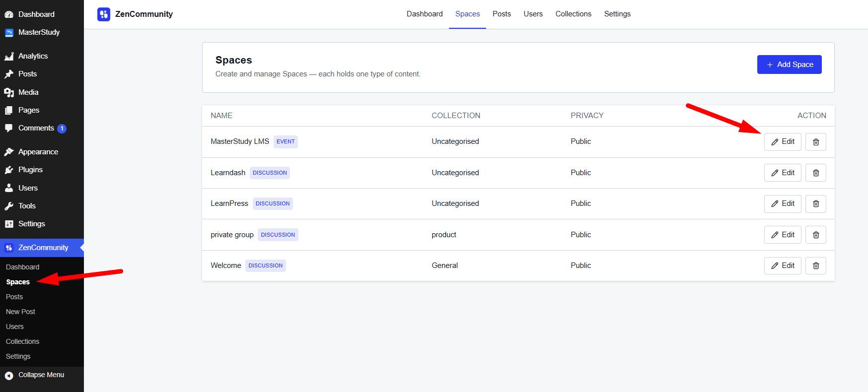
Task: Open WordPress Settings with sliders icon
Action: pyautogui.click(x=42, y=224)
